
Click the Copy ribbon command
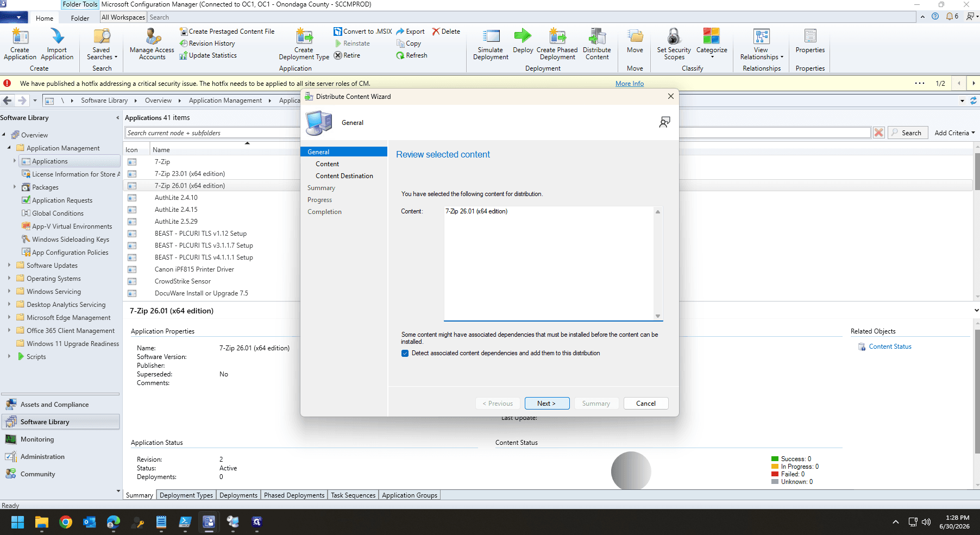click(409, 43)
